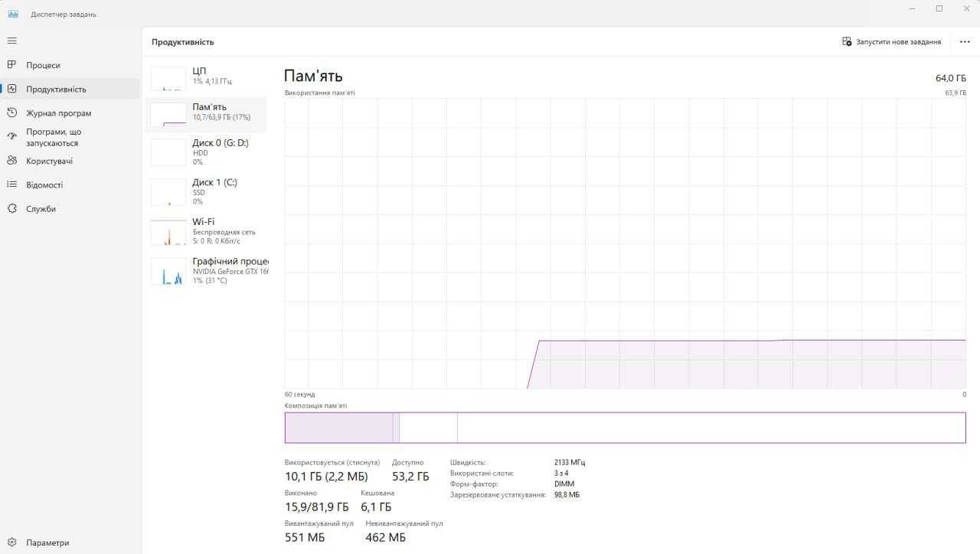Image resolution: width=980 pixels, height=554 pixels.
Task: Click the Композиція пам'яті label
Action: point(315,406)
